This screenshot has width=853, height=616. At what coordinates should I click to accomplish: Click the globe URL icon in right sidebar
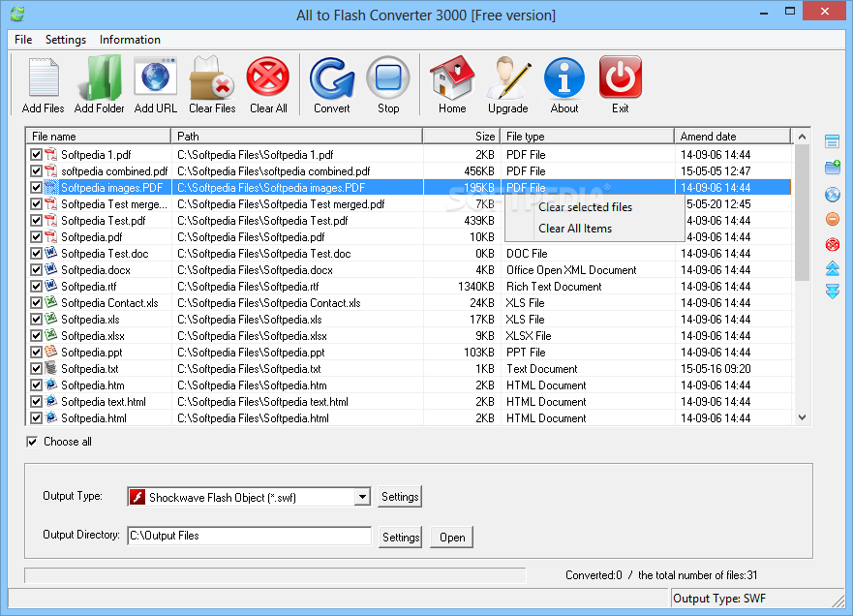(833, 195)
